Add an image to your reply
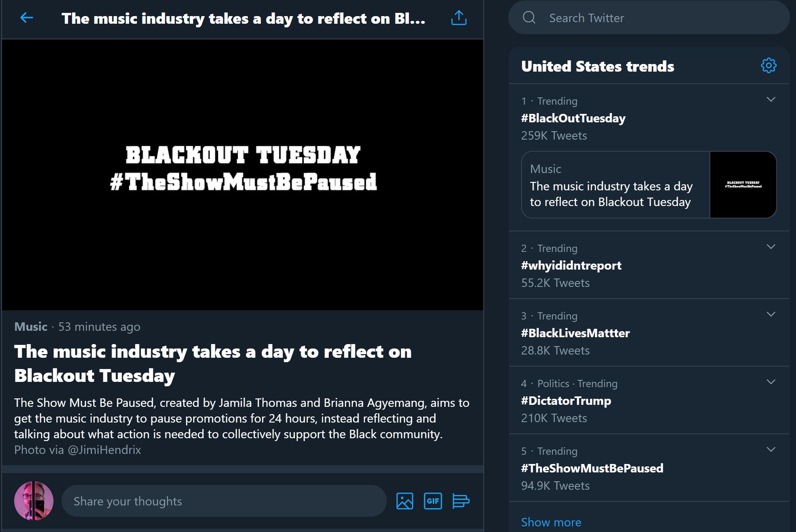 [404, 501]
